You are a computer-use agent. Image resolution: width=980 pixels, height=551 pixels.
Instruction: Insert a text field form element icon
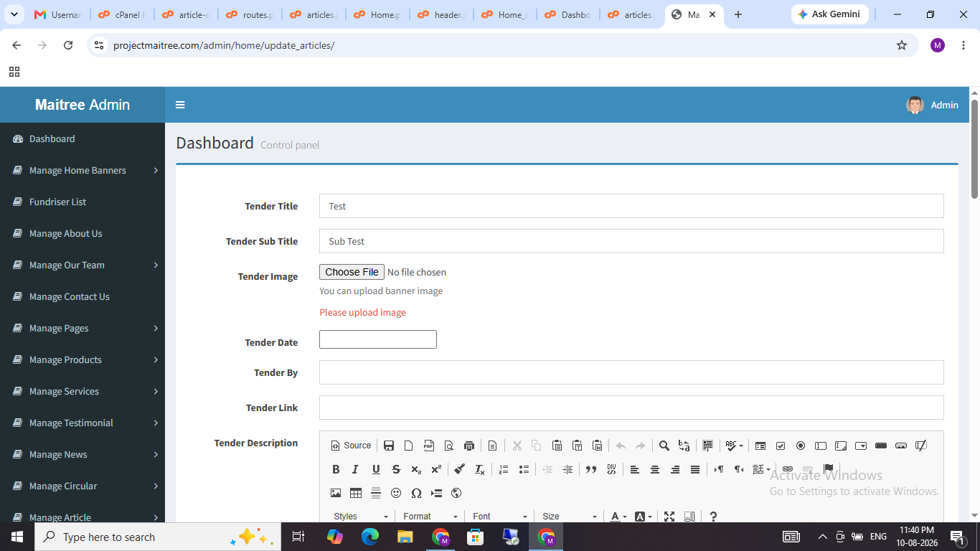pyautogui.click(x=821, y=446)
